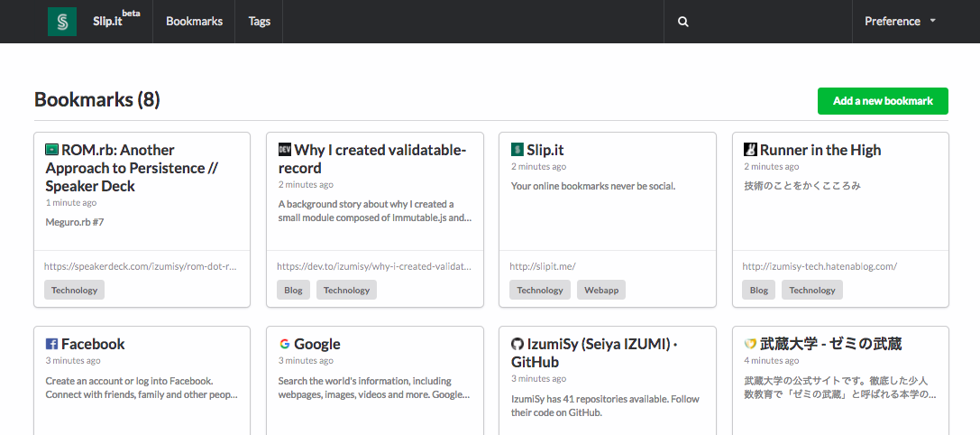Click Add a new bookmark button

coord(883,101)
